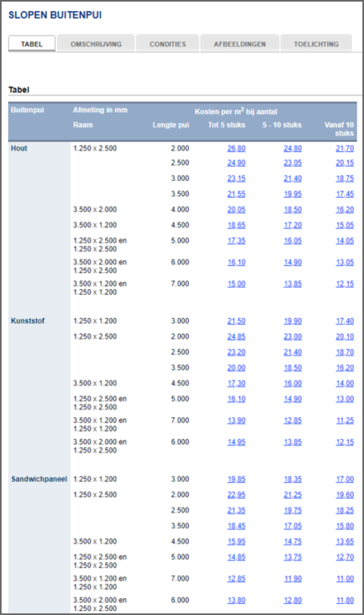Screen dimensions: 364x615
Task: Switch to the Omschrijving tab
Action: point(96,44)
